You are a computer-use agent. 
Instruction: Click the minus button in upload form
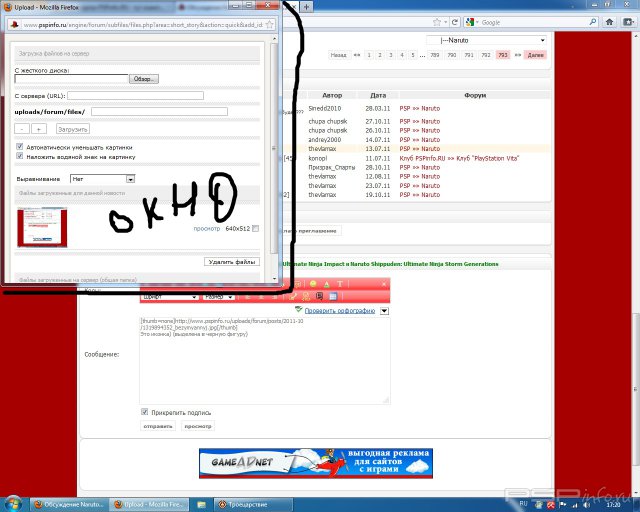pyautogui.click(x=22, y=129)
